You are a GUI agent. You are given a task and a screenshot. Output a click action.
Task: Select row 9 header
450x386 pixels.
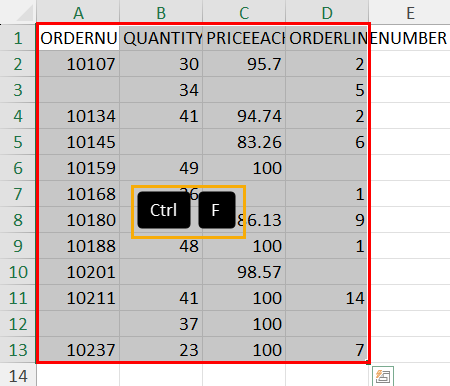[x=18, y=246]
